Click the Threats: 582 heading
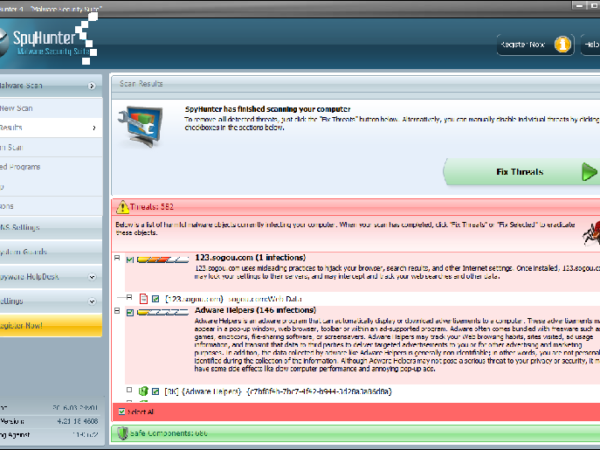This screenshot has height=450, width=600. pos(152,207)
